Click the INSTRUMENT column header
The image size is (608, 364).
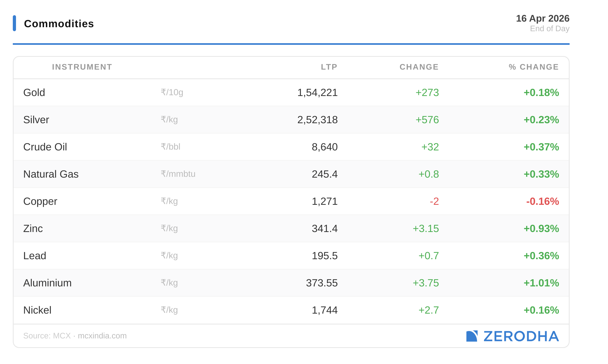point(82,67)
